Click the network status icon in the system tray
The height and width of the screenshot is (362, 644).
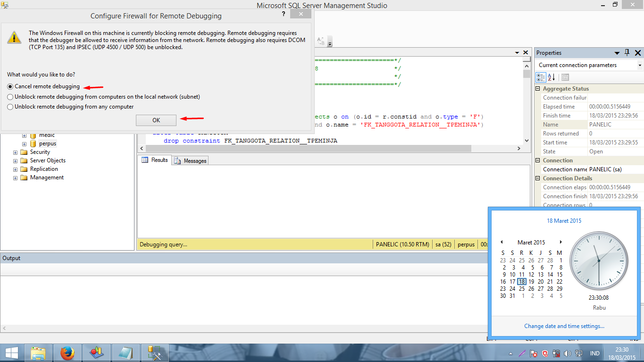click(x=578, y=353)
